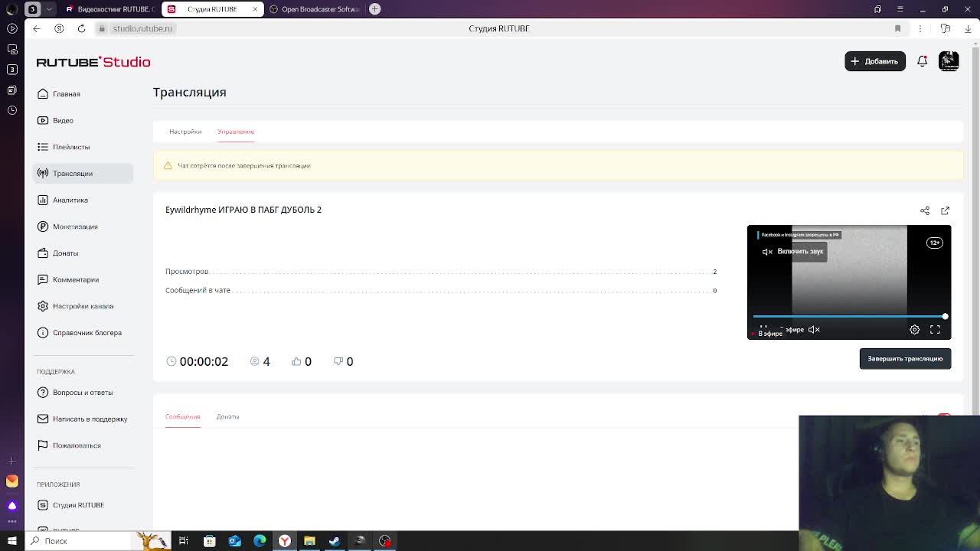Click Завершить трансляцию to end stream
Screen dimensions: 980x551
[905, 359]
